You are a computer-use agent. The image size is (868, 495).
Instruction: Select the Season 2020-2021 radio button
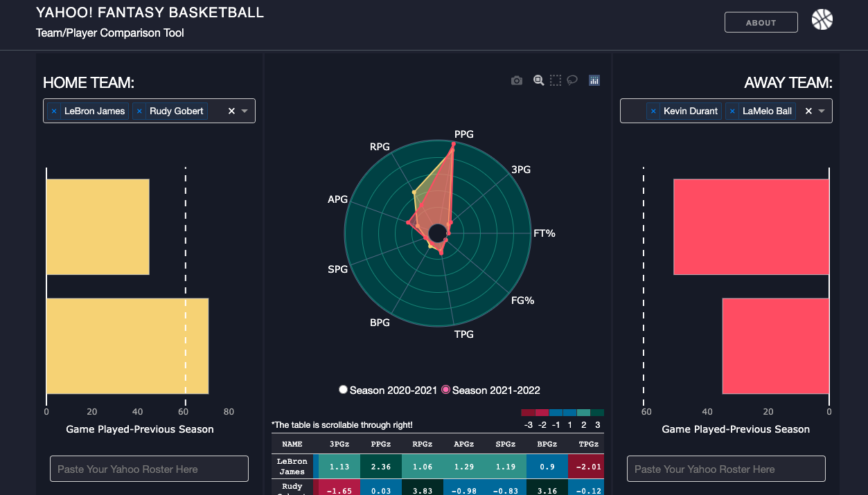[343, 390]
